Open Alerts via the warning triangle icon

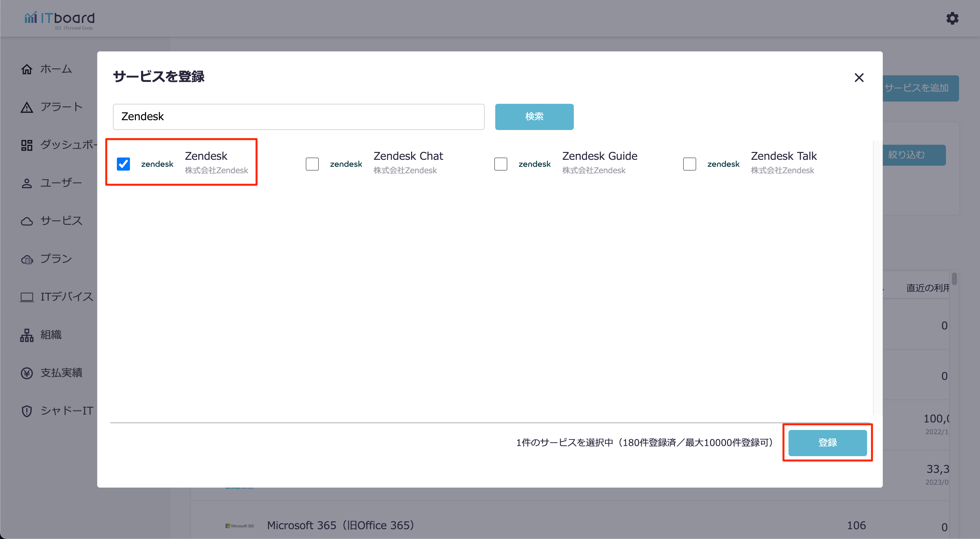27,107
